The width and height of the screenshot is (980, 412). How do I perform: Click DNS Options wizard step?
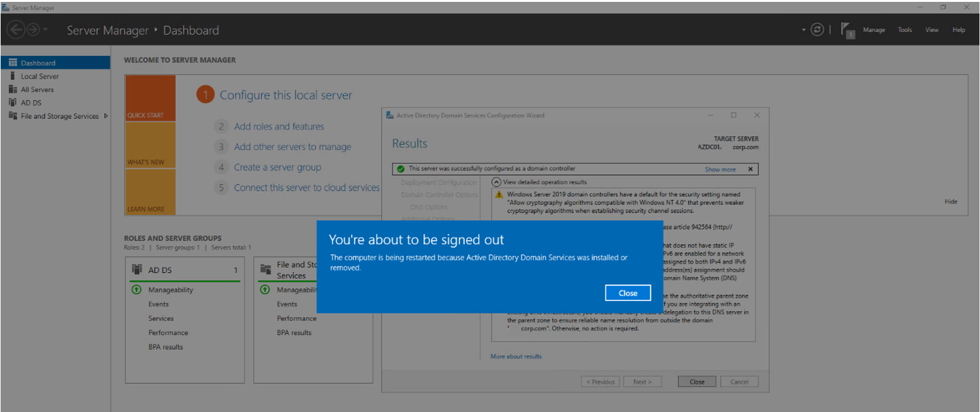click(429, 207)
